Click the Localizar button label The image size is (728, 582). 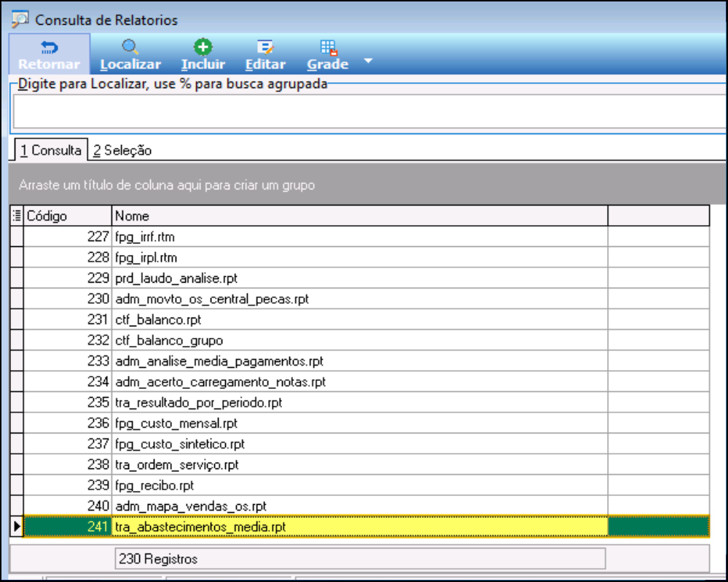click(130, 64)
